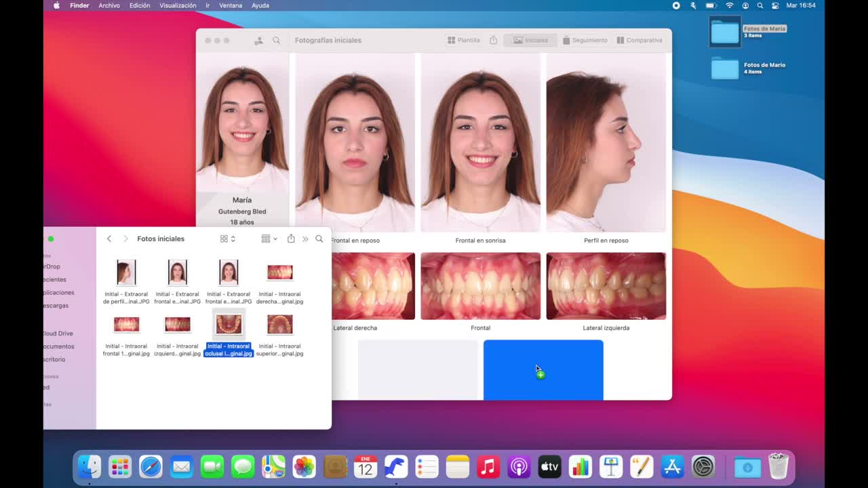This screenshot has height=488, width=868.
Task: Open Maps from the Dock
Action: [x=273, y=466]
